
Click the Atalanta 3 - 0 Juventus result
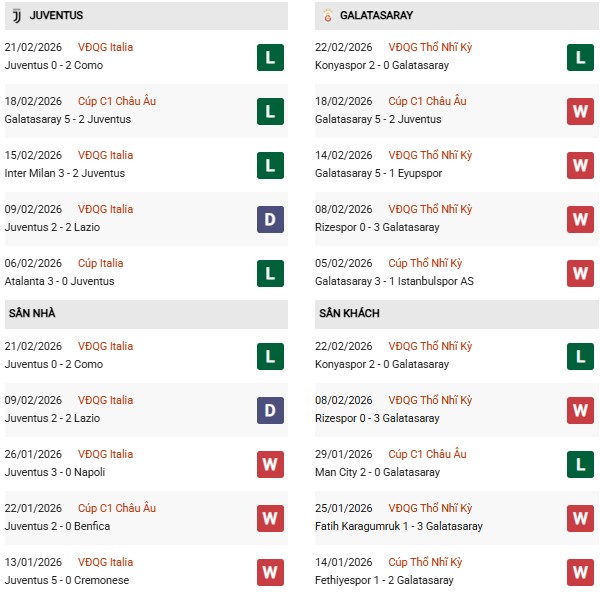pos(60,281)
